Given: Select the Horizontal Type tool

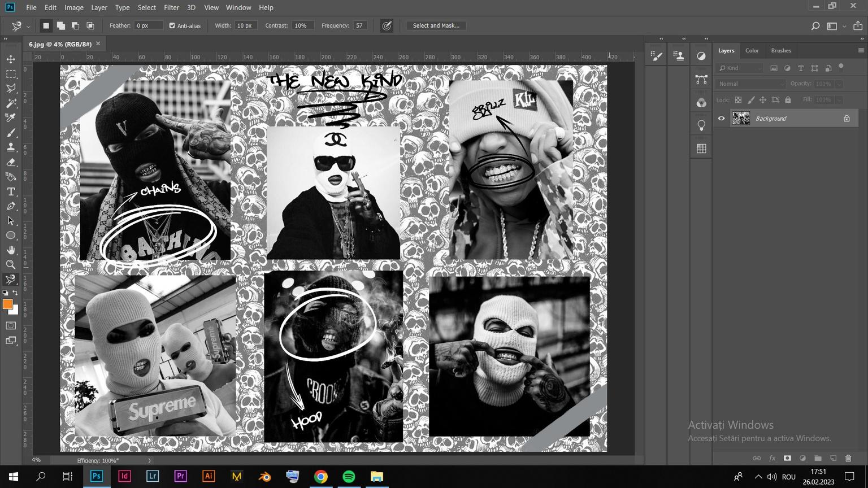Looking at the screenshot, I should tap(11, 191).
